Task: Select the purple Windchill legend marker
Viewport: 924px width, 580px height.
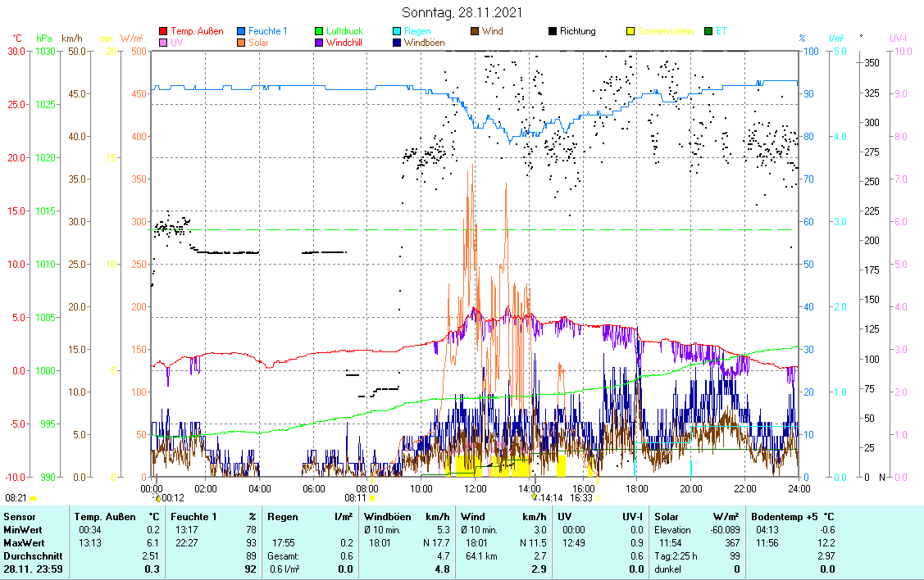Action: coord(320,43)
